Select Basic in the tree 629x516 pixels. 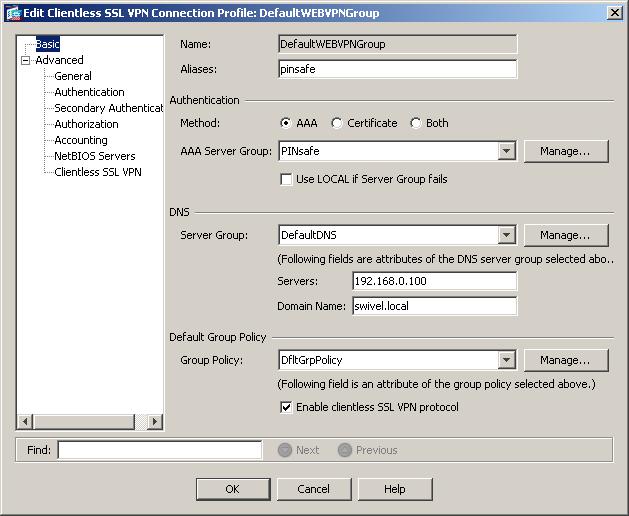47,44
